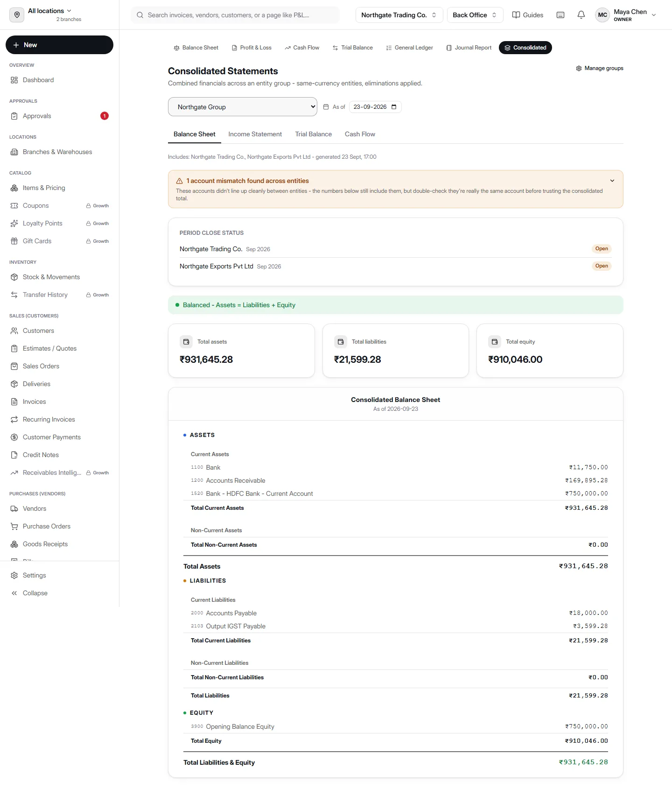Open keyboard shortcuts icon in header
672x789 pixels.
coord(560,15)
